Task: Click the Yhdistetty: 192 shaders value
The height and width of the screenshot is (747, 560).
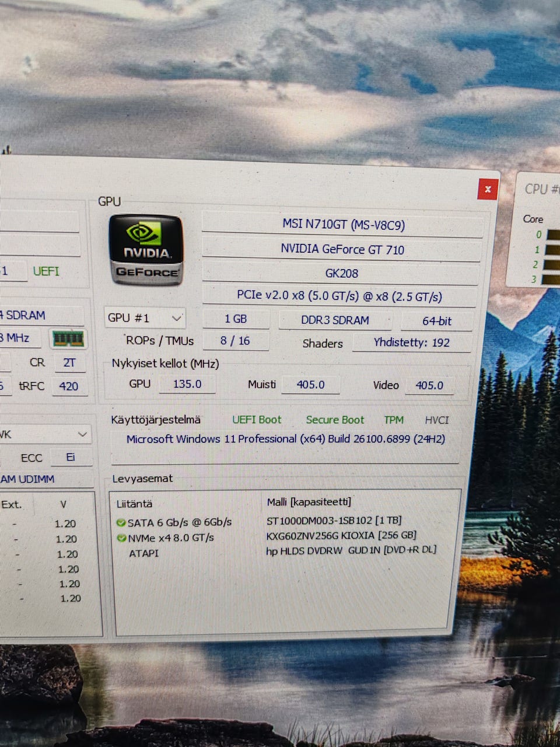Action: tap(412, 343)
